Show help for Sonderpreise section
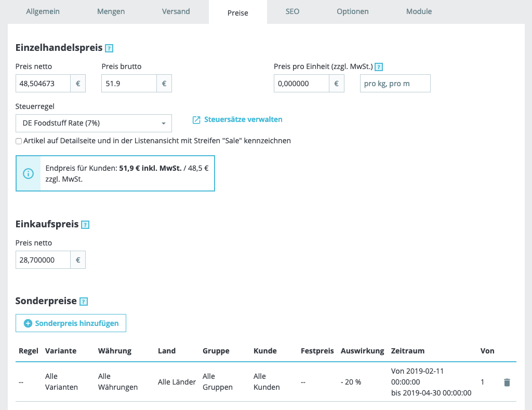Image resolution: width=532 pixels, height=410 pixels. (84, 302)
